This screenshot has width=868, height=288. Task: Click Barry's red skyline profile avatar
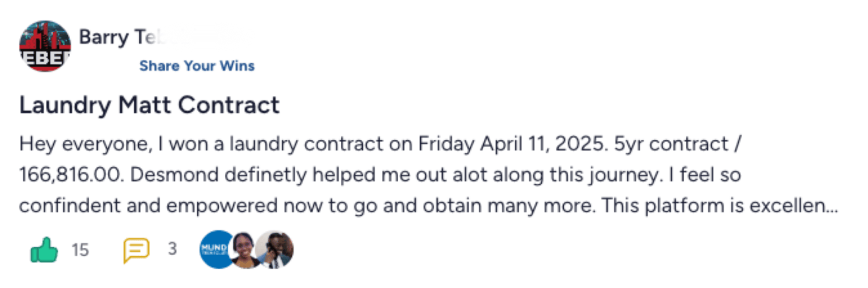click(x=45, y=46)
